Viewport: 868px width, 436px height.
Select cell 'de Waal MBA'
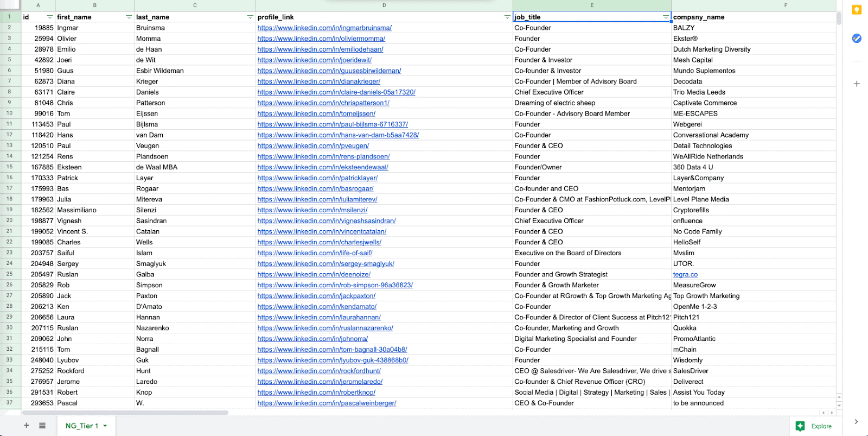[x=195, y=167]
